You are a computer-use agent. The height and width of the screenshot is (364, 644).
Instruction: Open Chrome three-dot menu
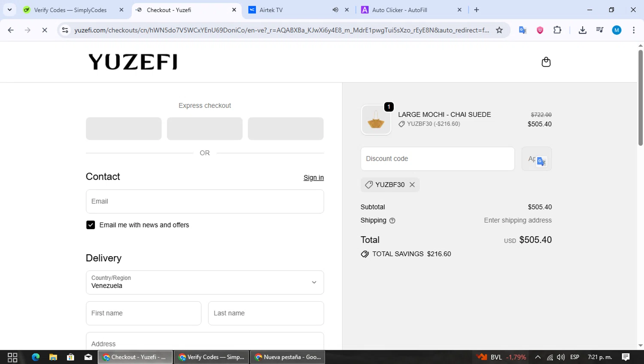coord(634,30)
